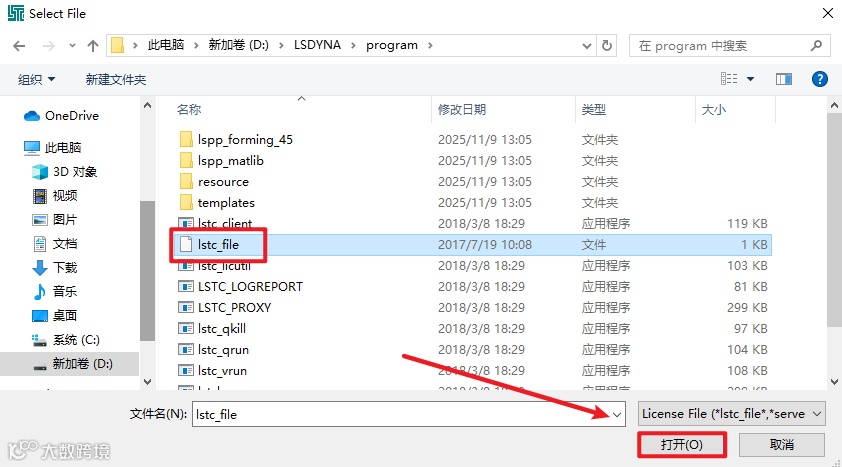This screenshot has width=842, height=467.
Task: Select LSTC_LOGREPORT application
Action: (250, 287)
